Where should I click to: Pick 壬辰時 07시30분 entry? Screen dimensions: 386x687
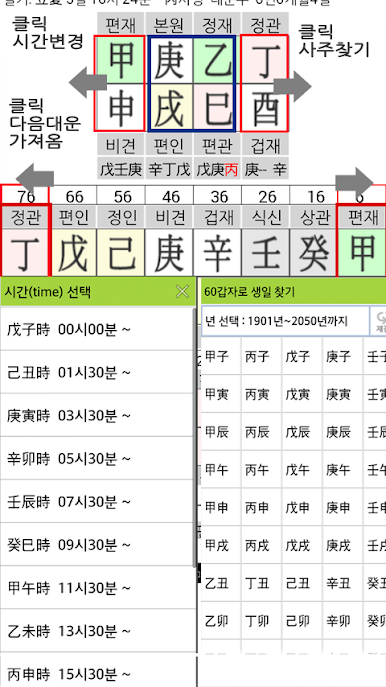pos(97,501)
